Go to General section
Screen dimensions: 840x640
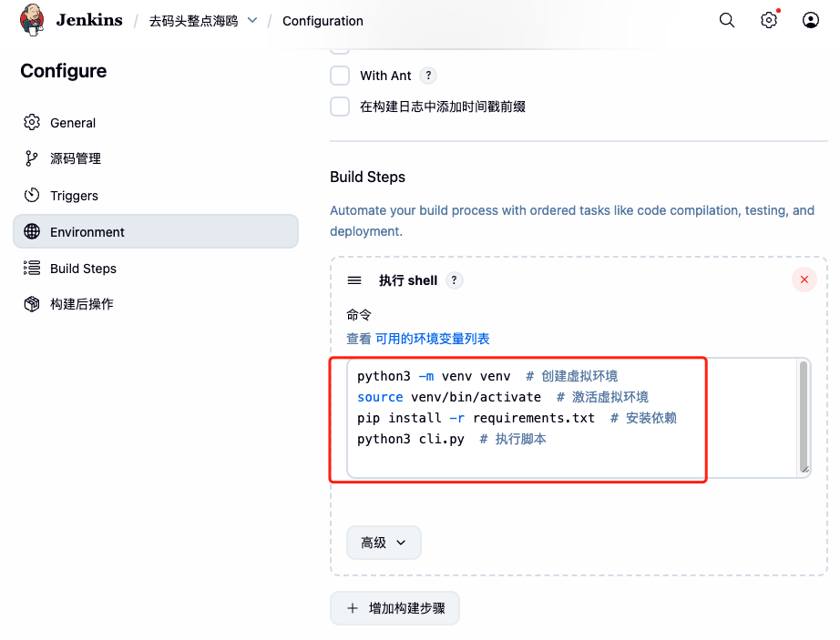click(x=156, y=123)
